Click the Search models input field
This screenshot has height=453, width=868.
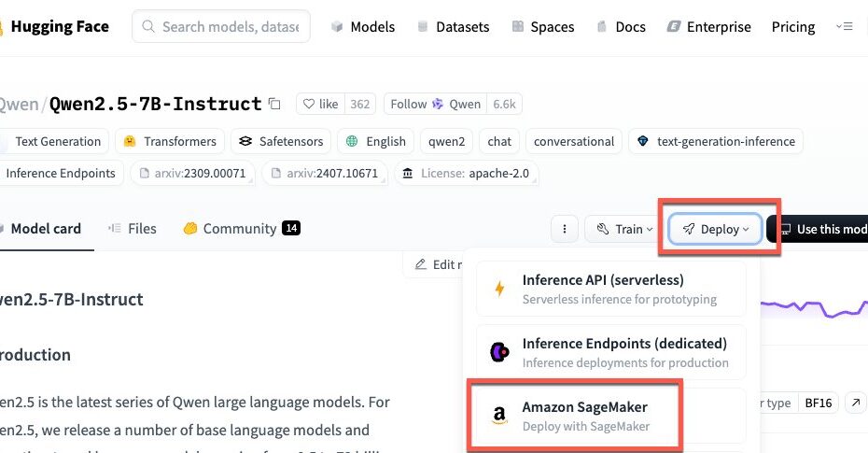[221, 26]
